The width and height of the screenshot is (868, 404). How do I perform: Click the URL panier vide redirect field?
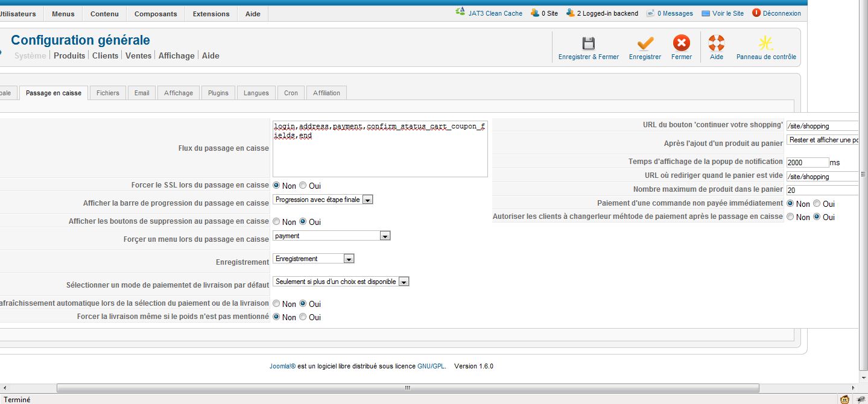coord(823,177)
